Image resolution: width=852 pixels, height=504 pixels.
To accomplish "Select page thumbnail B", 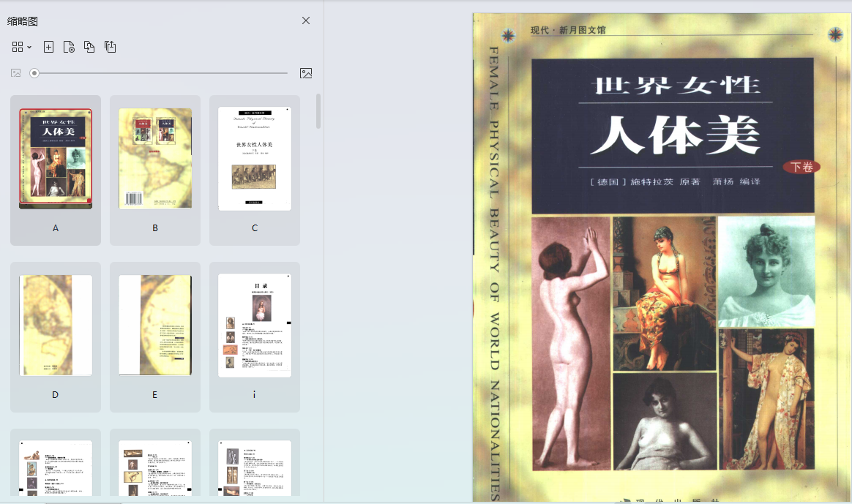I will (x=155, y=159).
